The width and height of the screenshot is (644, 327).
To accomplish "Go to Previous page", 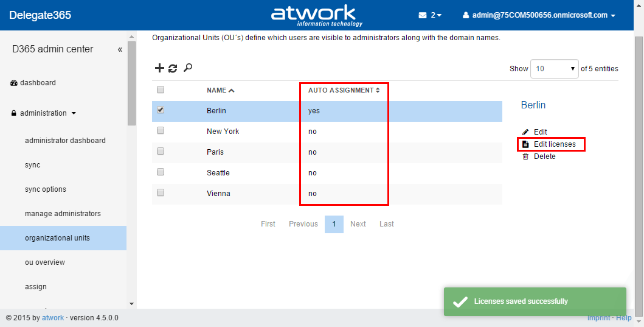I will [x=303, y=224].
